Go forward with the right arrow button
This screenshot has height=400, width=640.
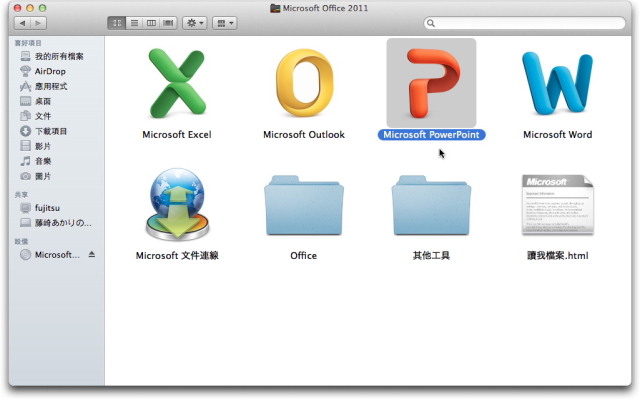[x=38, y=23]
